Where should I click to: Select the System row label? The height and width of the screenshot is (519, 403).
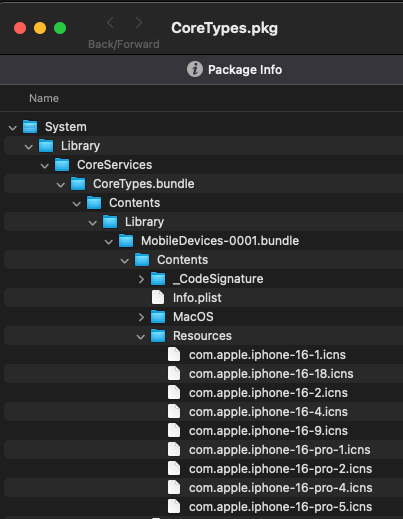pyautogui.click(x=66, y=127)
